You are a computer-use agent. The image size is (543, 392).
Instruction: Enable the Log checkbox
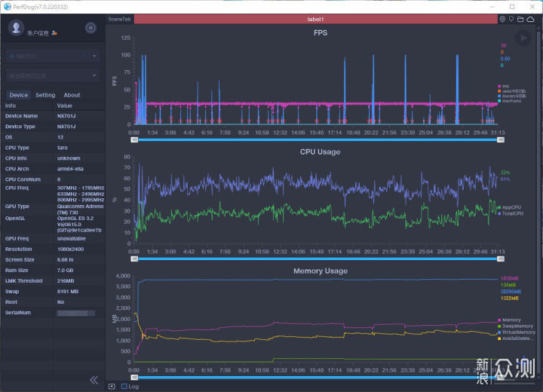(124, 387)
